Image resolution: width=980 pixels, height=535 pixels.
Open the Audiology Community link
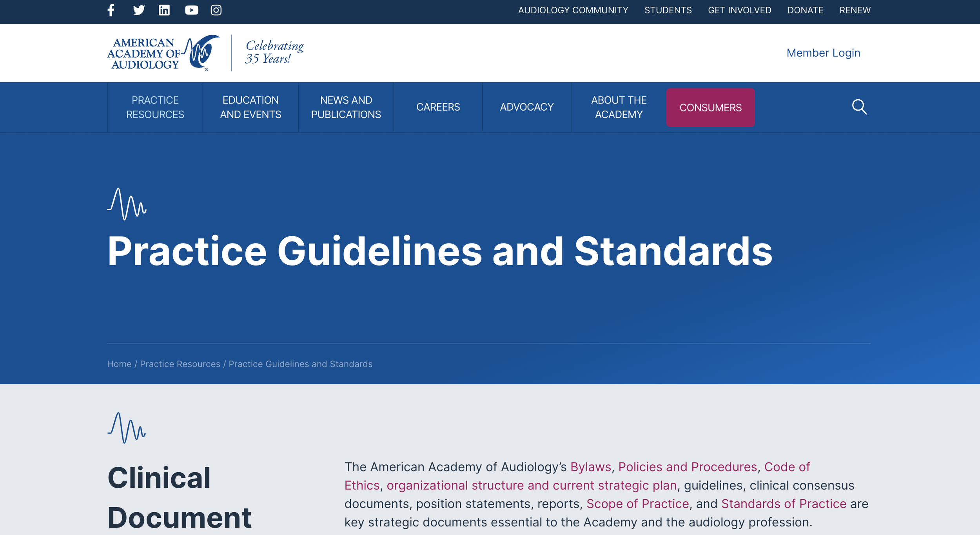(x=573, y=10)
